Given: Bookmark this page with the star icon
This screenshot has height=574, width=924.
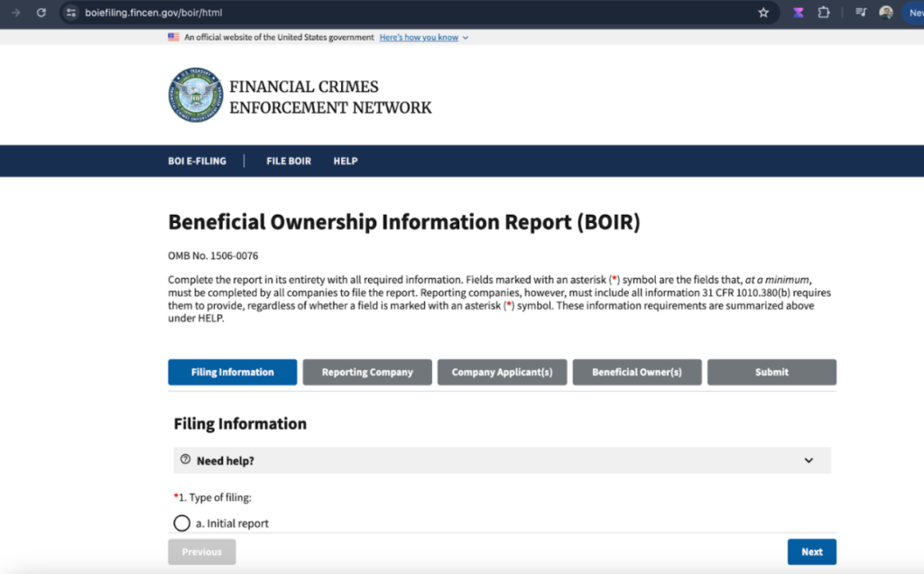Looking at the screenshot, I should [763, 13].
